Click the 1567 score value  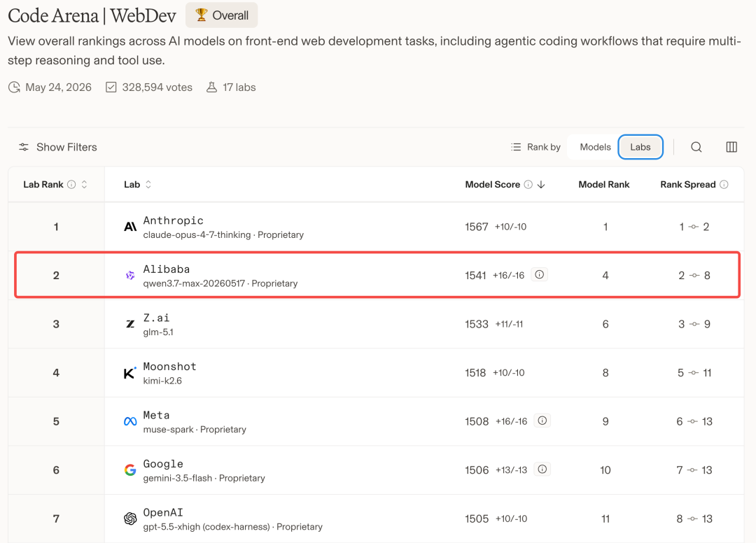click(477, 227)
